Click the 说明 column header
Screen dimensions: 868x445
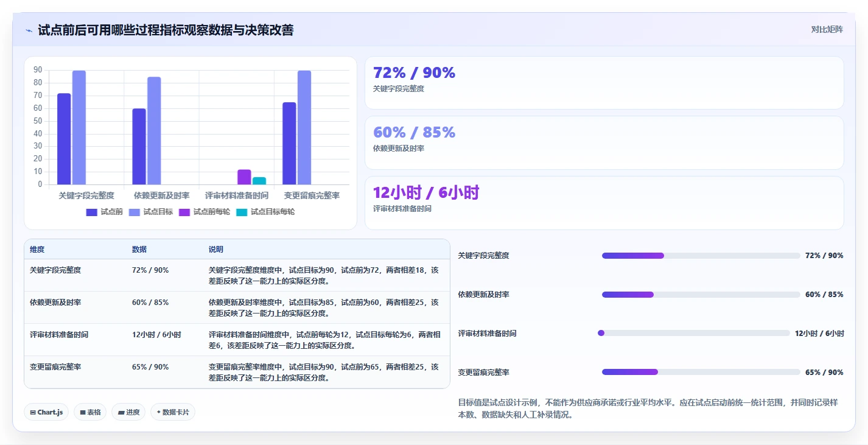(x=216, y=250)
